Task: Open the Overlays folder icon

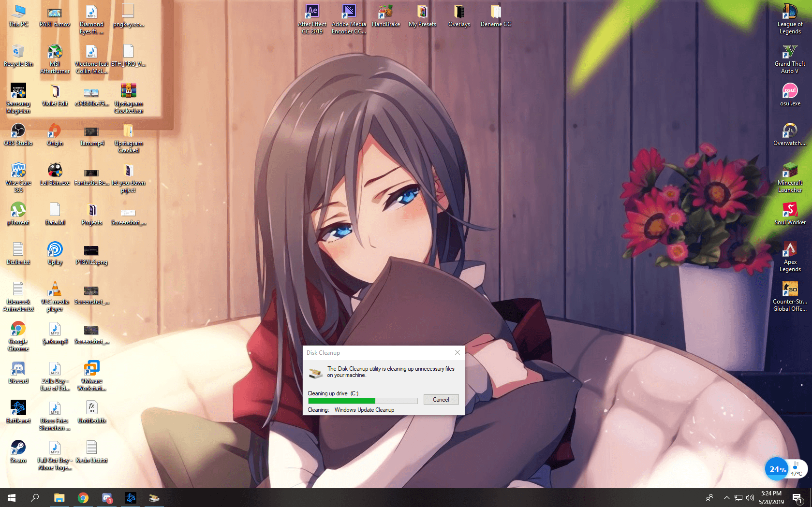Action: coord(459,16)
